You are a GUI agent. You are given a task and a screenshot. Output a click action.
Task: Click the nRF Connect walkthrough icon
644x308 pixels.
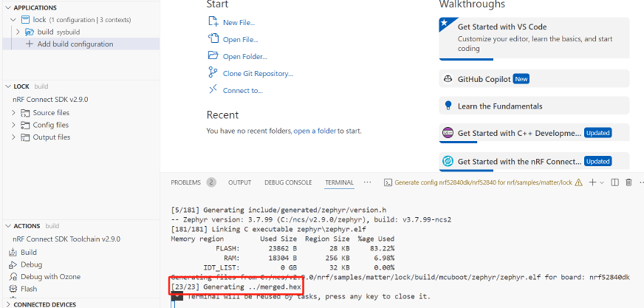click(447, 161)
